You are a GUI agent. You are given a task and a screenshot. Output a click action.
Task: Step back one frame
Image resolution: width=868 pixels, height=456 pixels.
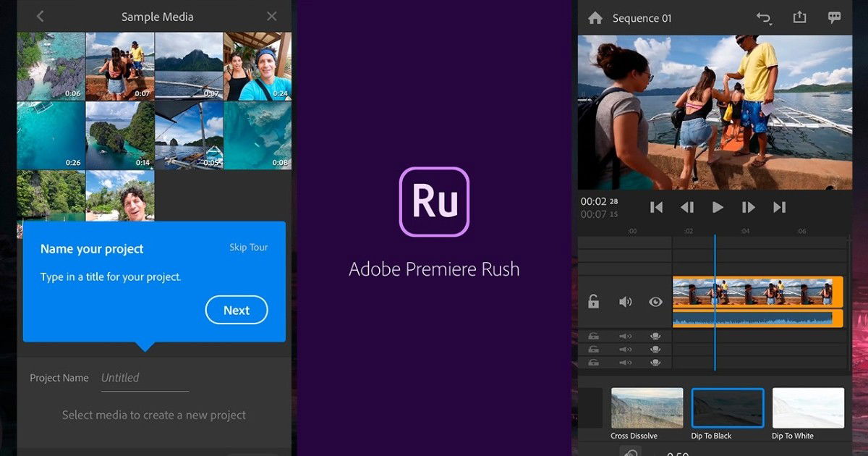(x=687, y=208)
